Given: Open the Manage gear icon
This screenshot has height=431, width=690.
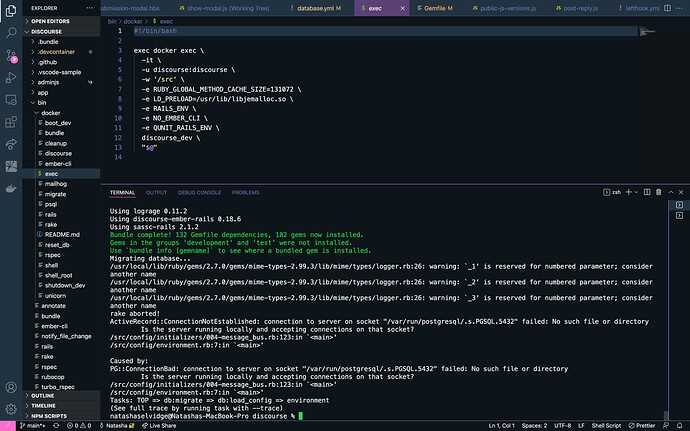Looking at the screenshot, I should [11, 409].
